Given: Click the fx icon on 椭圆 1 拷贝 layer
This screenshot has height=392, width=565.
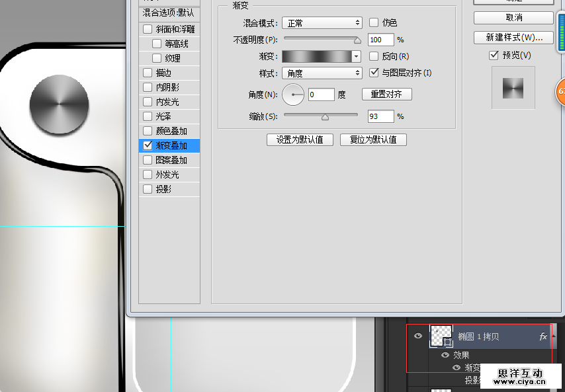Looking at the screenshot, I should [543, 336].
